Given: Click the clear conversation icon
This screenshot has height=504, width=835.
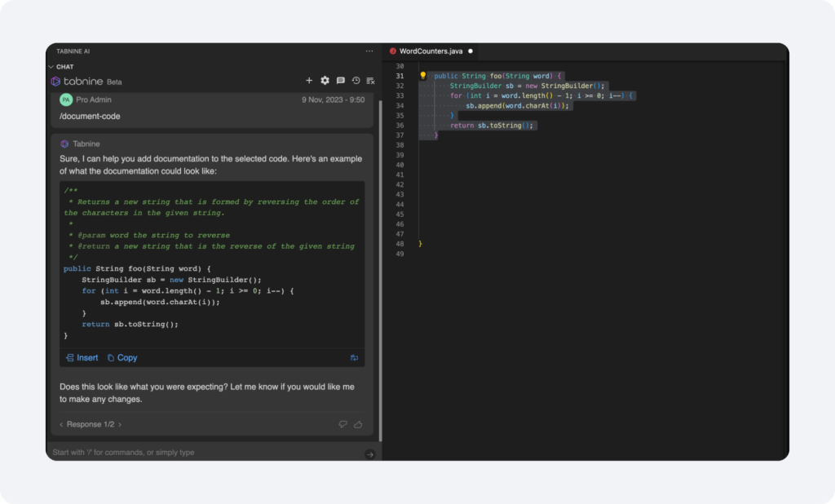Looking at the screenshot, I should [x=371, y=81].
